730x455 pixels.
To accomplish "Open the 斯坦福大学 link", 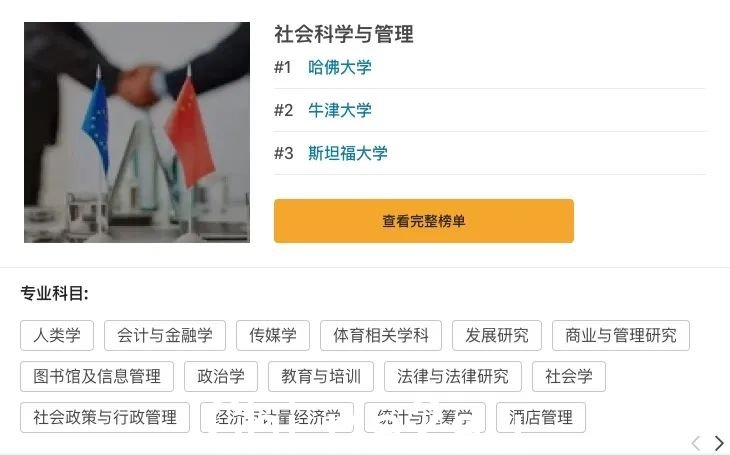I will [x=348, y=153].
